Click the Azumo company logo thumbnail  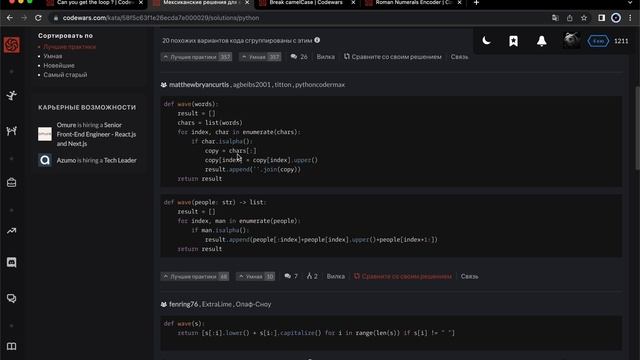(x=45, y=160)
